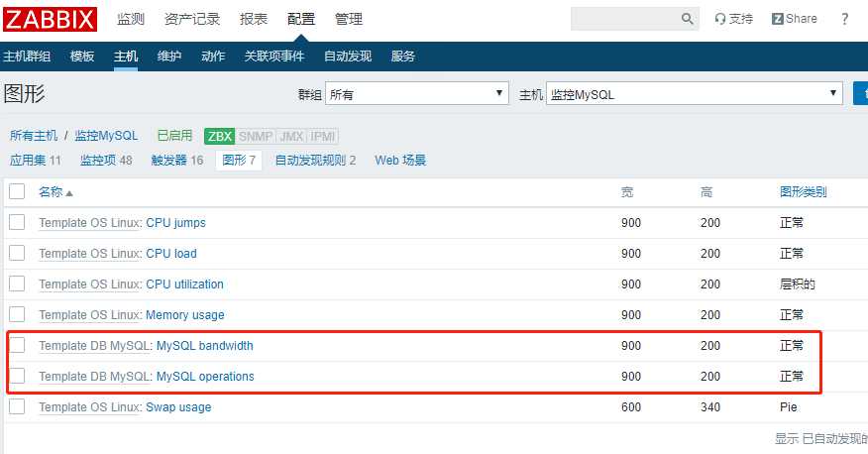Viewport: 868px width, 454px height.
Task: Click the IPMI availability badge
Action: coord(323,136)
